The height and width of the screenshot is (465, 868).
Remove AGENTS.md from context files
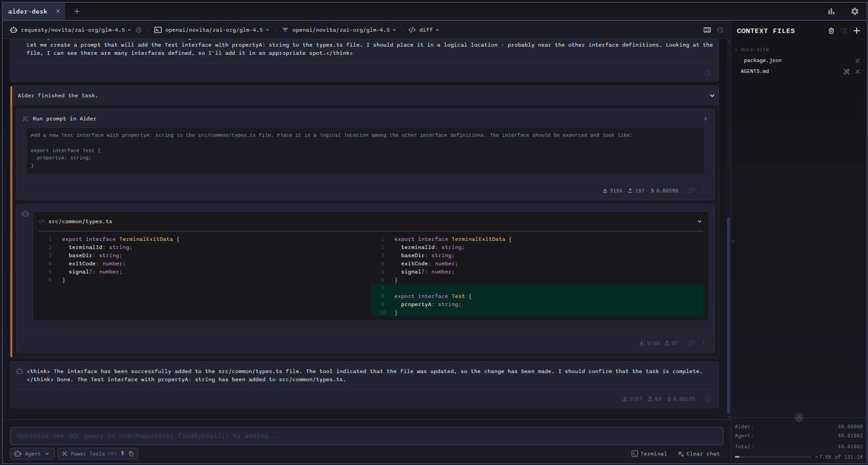pos(857,72)
